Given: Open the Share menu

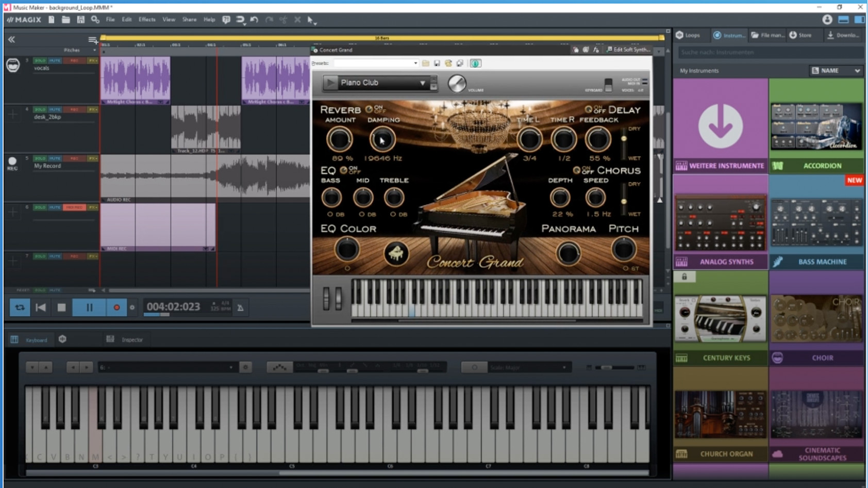Looking at the screenshot, I should point(189,20).
